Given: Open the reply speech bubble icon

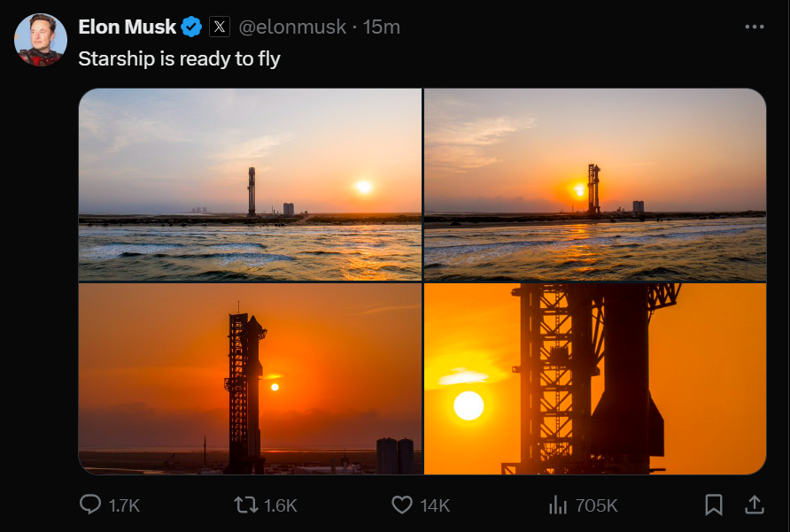Looking at the screenshot, I should point(90,505).
